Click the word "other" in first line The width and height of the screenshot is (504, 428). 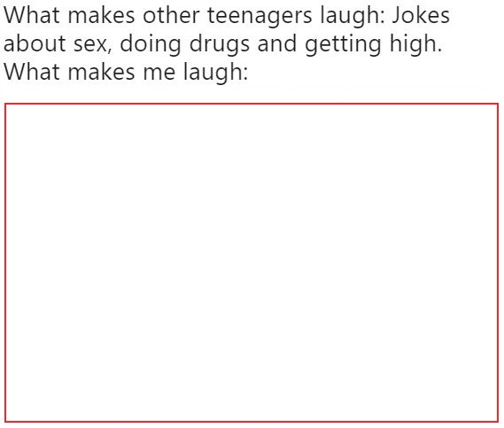(171, 15)
